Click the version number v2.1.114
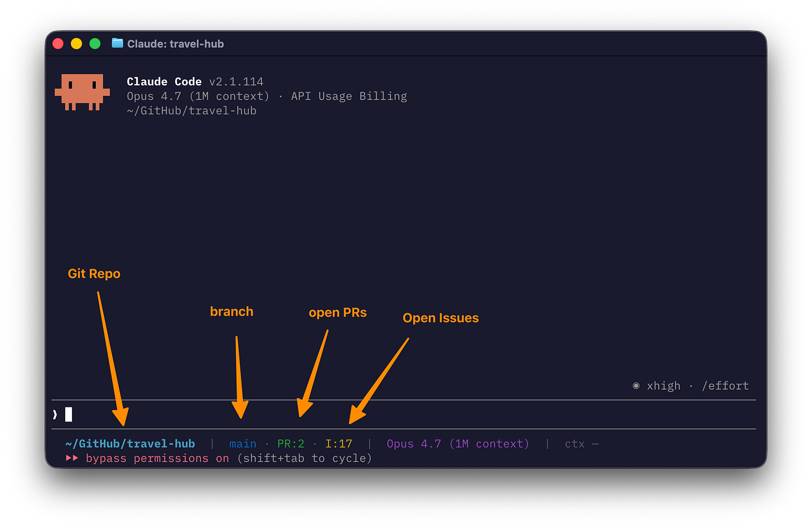 pyautogui.click(x=236, y=81)
